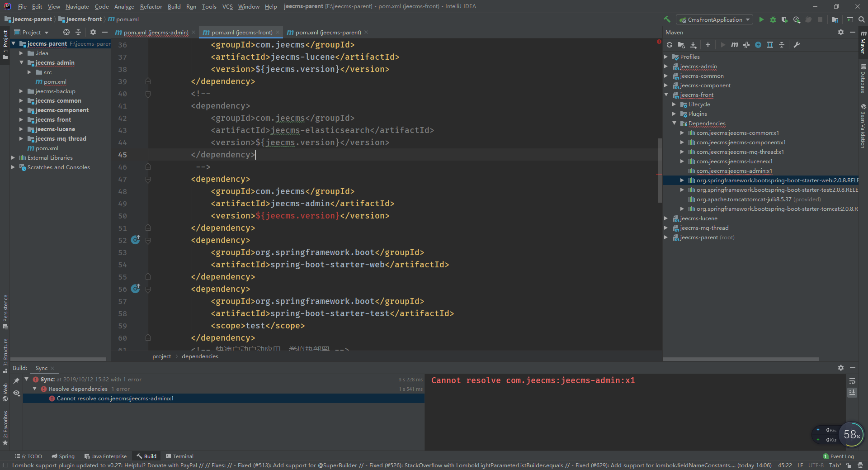Start debugging with the green bug icon

point(773,19)
